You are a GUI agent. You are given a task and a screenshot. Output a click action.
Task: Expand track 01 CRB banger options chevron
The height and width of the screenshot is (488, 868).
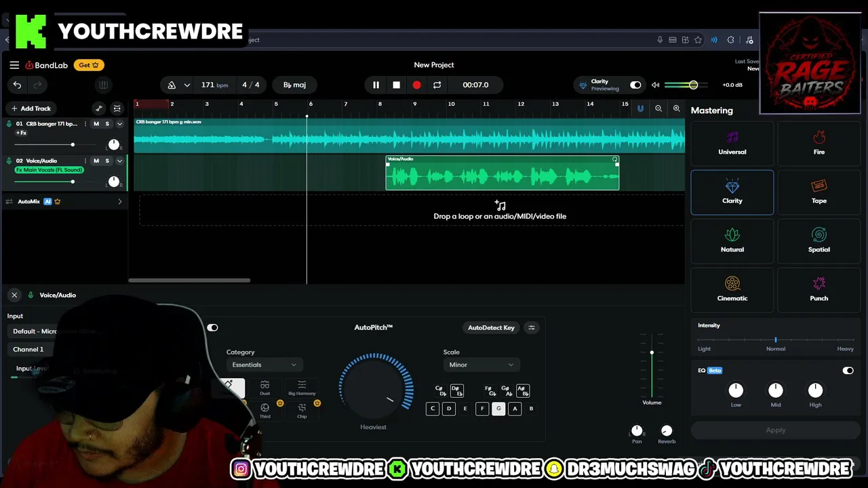coord(119,124)
